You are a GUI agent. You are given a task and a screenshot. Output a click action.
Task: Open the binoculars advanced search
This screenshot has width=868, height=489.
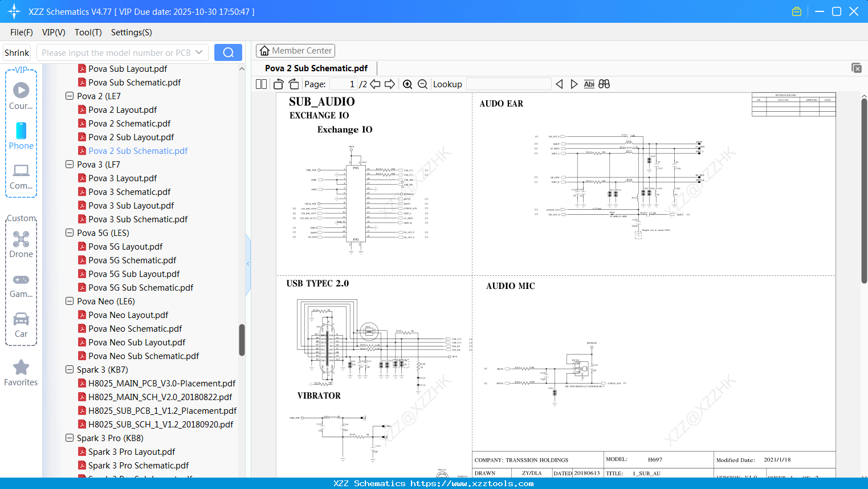click(x=604, y=84)
